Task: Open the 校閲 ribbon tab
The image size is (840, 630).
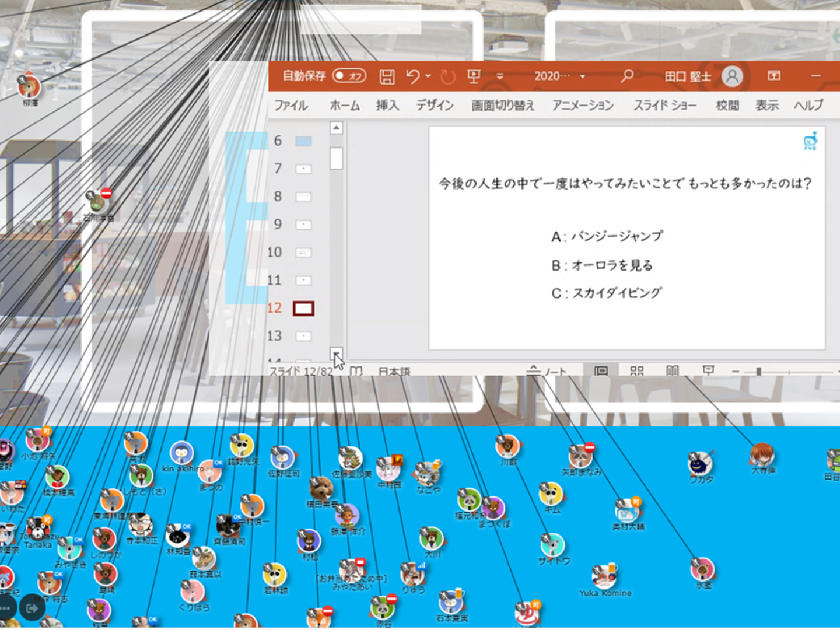Action: (727, 106)
